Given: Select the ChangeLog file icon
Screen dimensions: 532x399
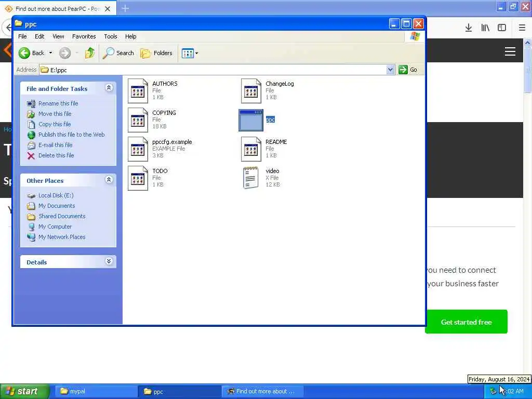Looking at the screenshot, I should tap(251, 91).
